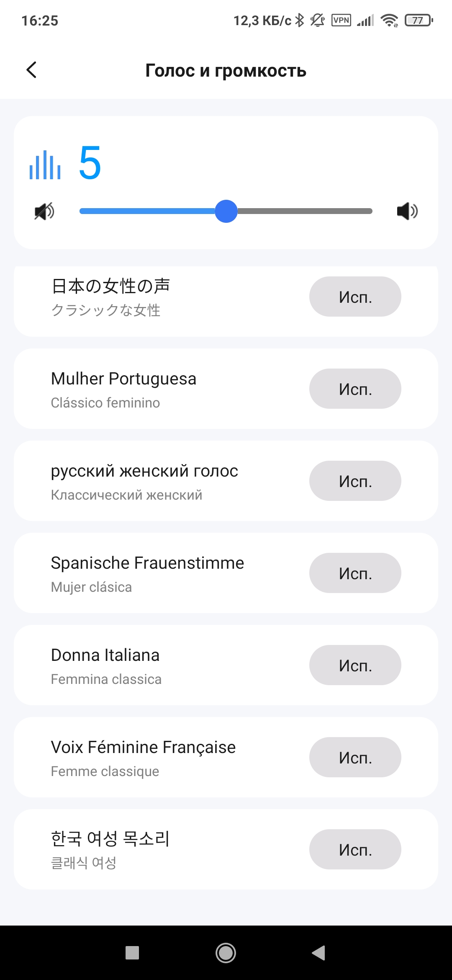
Task: Tap the volume bars icon
Action: coord(45,165)
